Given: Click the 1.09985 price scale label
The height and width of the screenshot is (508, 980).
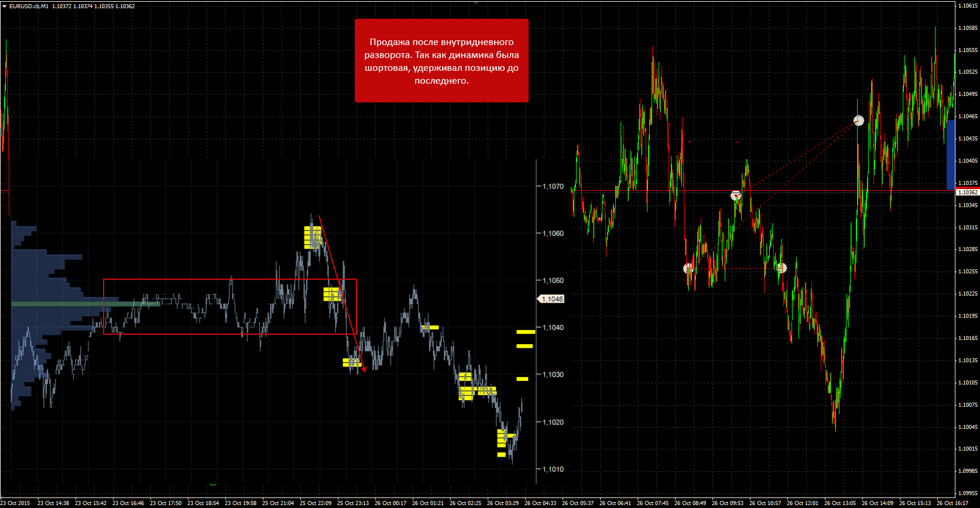Looking at the screenshot, I should [x=968, y=471].
